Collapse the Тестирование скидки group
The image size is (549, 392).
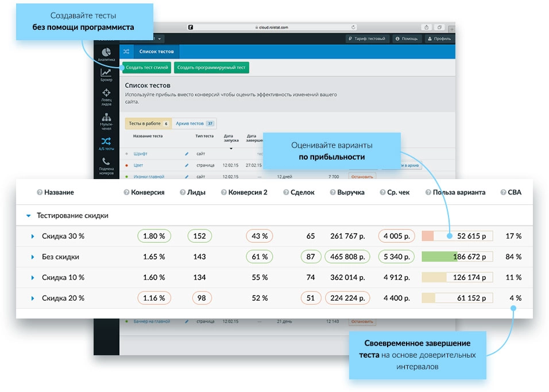(x=28, y=216)
